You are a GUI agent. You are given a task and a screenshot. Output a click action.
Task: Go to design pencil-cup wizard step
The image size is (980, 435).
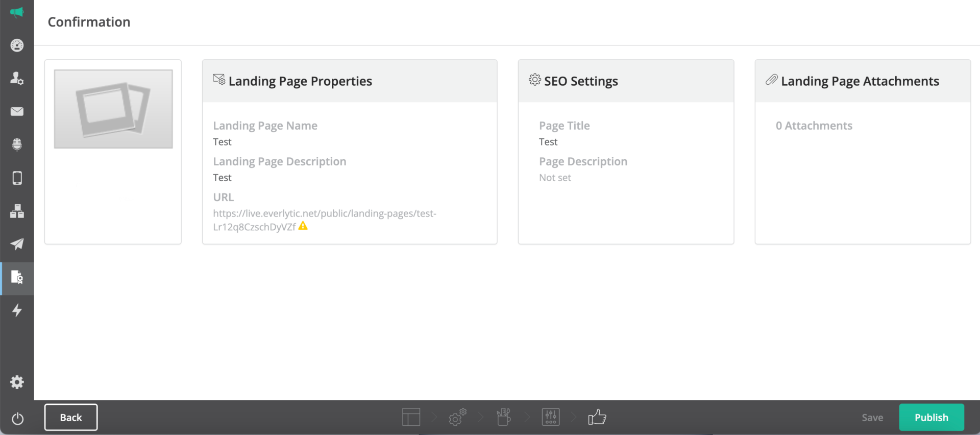coord(504,417)
